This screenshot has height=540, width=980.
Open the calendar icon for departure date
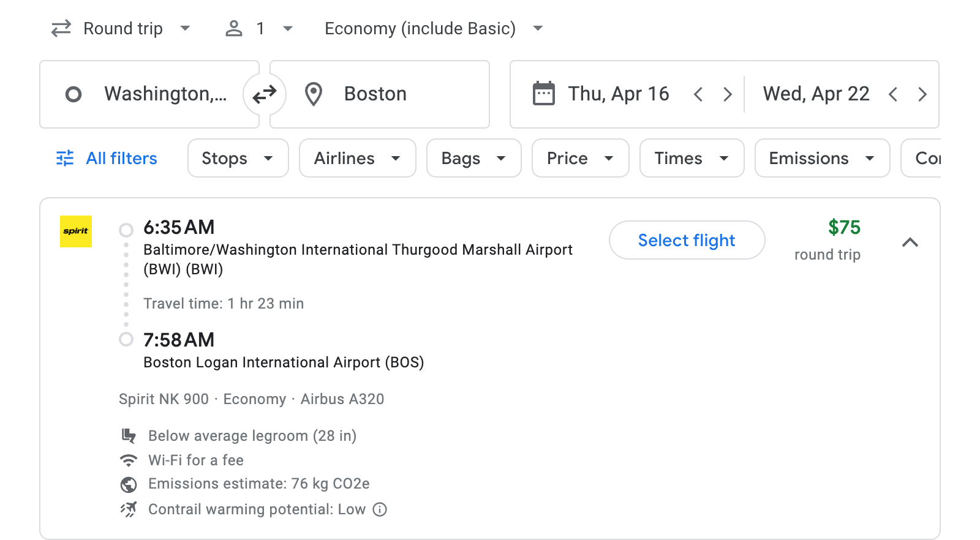coord(544,94)
